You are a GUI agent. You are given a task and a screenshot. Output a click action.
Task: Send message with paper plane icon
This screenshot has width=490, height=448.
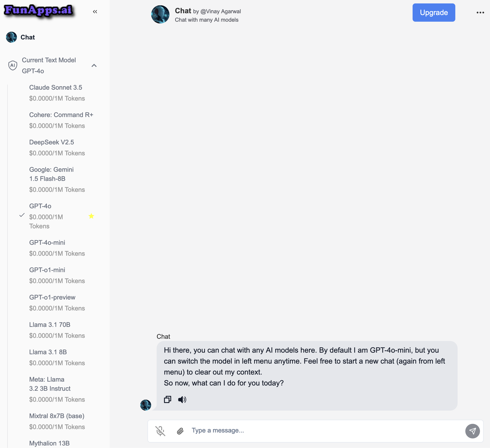[472, 431]
